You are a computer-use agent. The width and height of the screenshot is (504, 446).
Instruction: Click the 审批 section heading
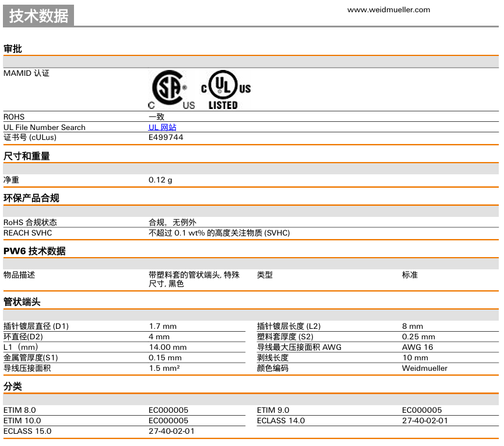[13, 49]
